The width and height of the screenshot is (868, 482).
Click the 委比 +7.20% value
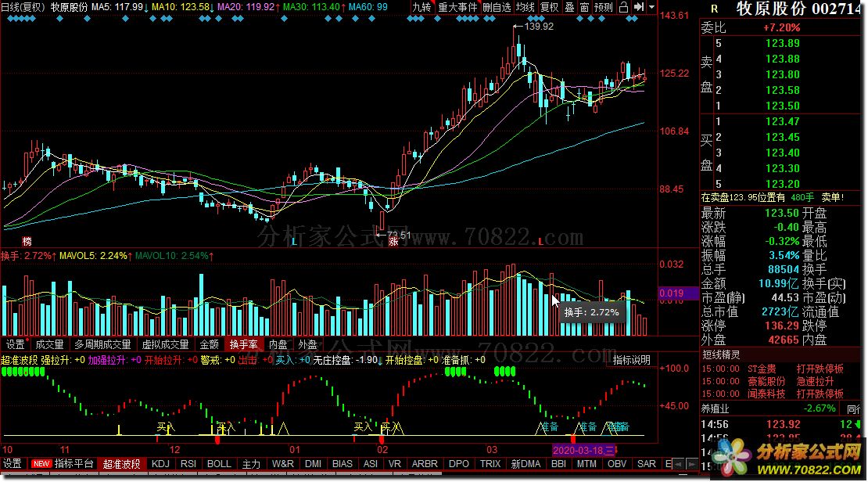tap(782, 27)
